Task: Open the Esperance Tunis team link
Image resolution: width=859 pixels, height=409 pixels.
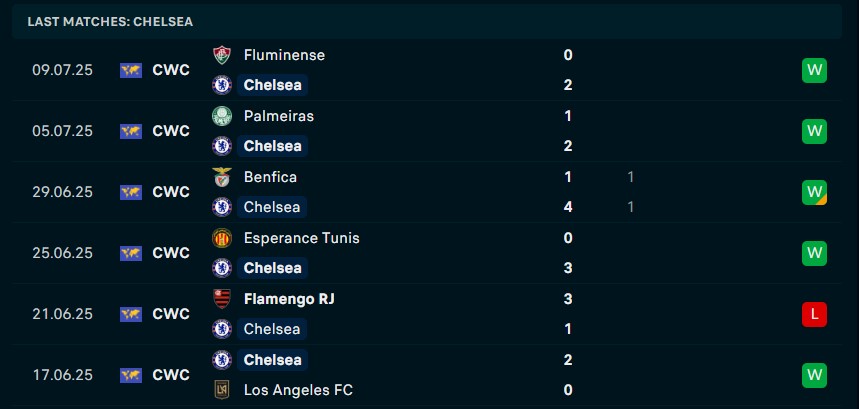Action: (x=302, y=238)
